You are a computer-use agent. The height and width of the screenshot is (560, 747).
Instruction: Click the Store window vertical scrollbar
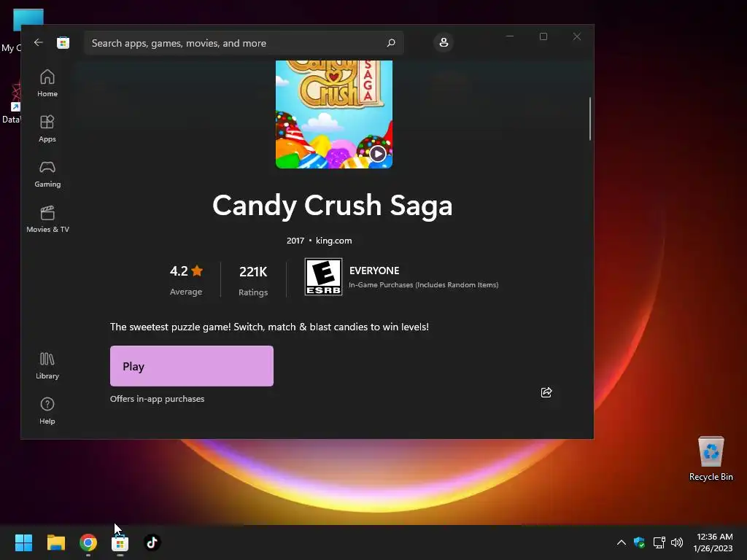(x=590, y=119)
